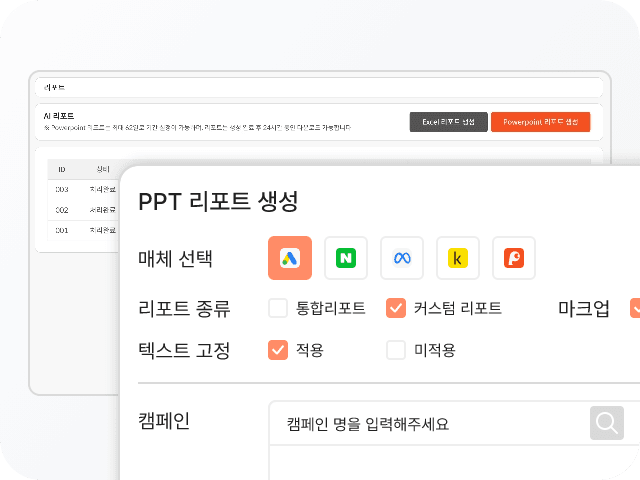Select the Naver media icon
The image size is (640, 480).
(x=346, y=258)
